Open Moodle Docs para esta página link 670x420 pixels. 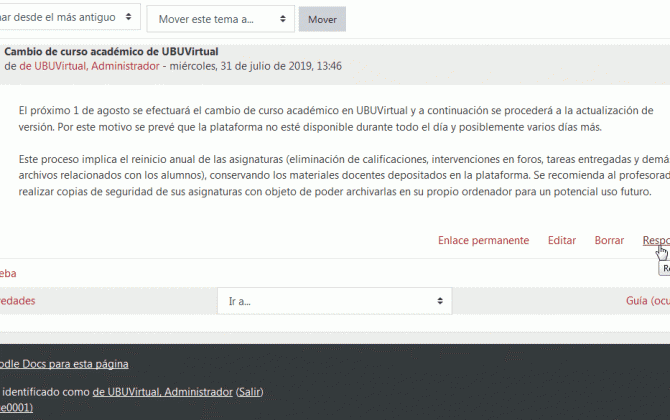(x=64, y=364)
